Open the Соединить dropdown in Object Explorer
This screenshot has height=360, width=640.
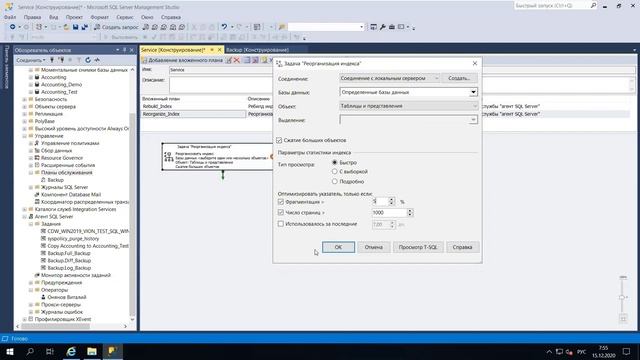click(31, 60)
